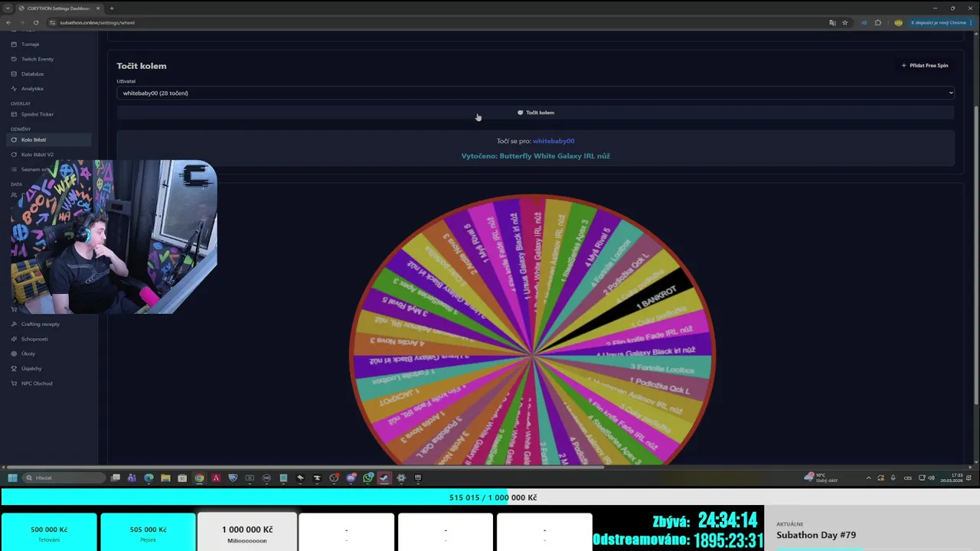
Task: Open Crafting recepty in the sidebar
Action: click(x=49, y=324)
